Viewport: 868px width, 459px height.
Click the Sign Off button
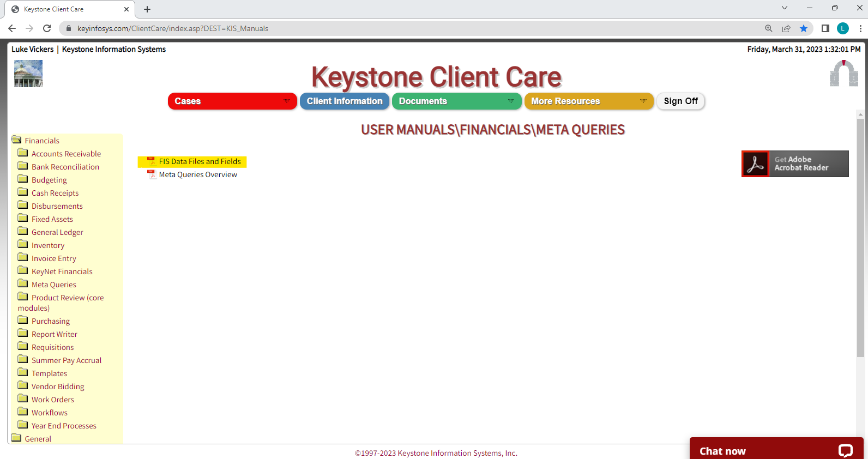(680, 101)
